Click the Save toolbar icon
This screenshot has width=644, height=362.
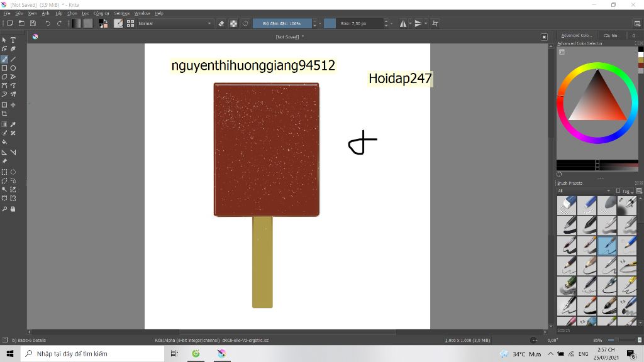tap(33, 23)
